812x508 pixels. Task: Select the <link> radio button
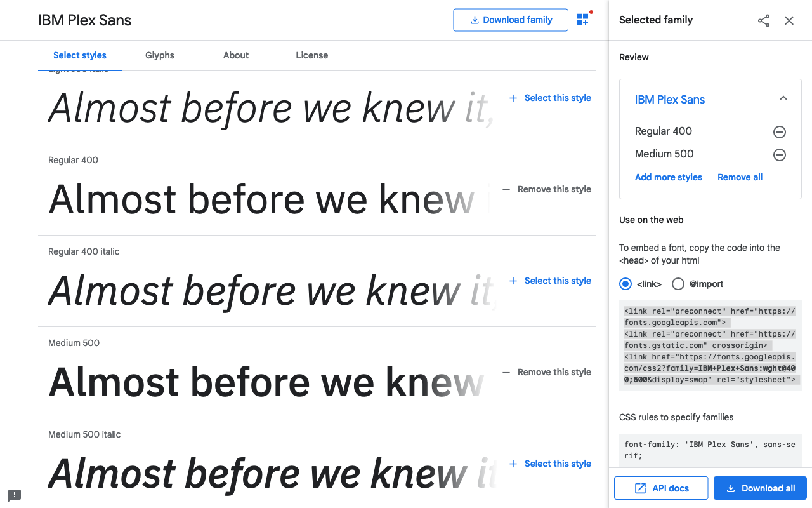pos(625,284)
